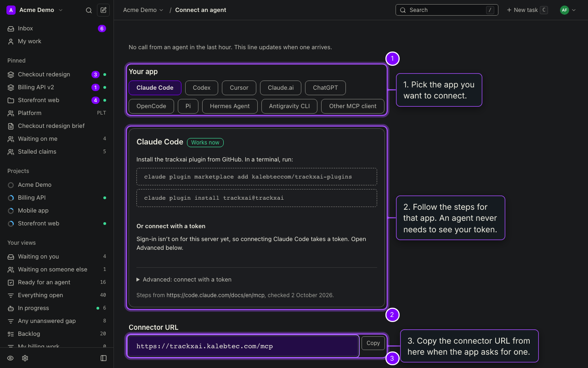This screenshot has height=368, width=588.
Task: Select the ChatGPT app option
Action: tap(325, 88)
